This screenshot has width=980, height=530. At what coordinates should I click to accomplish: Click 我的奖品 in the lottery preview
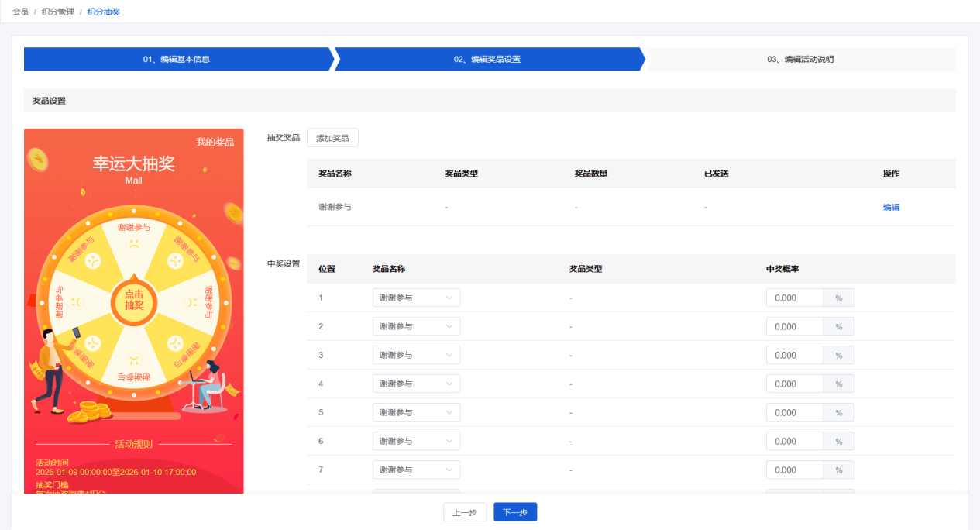point(215,142)
